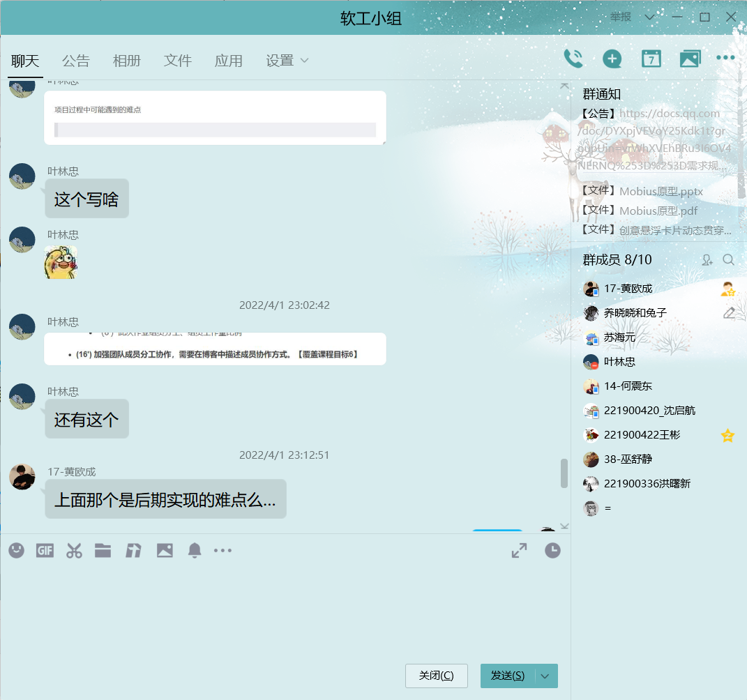
Task: Open more input tools ellipsis
Action: pos(222,551)
